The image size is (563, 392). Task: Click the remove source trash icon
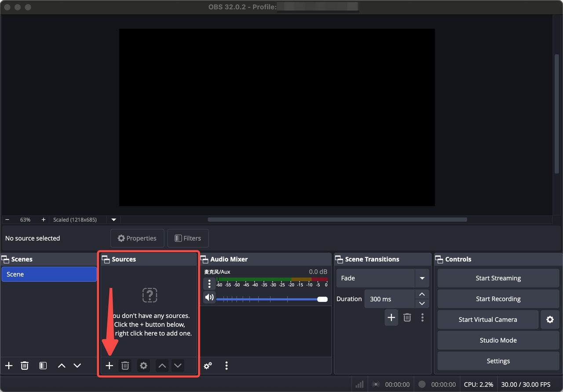click(125, 366)
